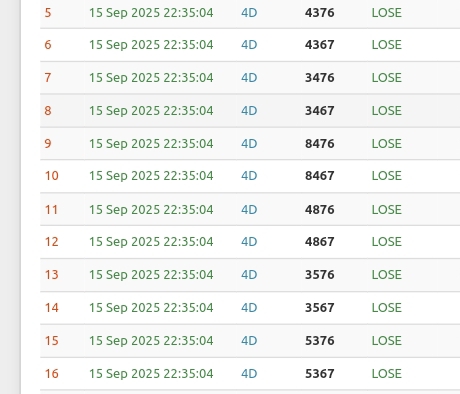This screenshot has height=394, width=460.
Task: Select bet number 5376
Action: pyautogui.click(x=319, y=341)
